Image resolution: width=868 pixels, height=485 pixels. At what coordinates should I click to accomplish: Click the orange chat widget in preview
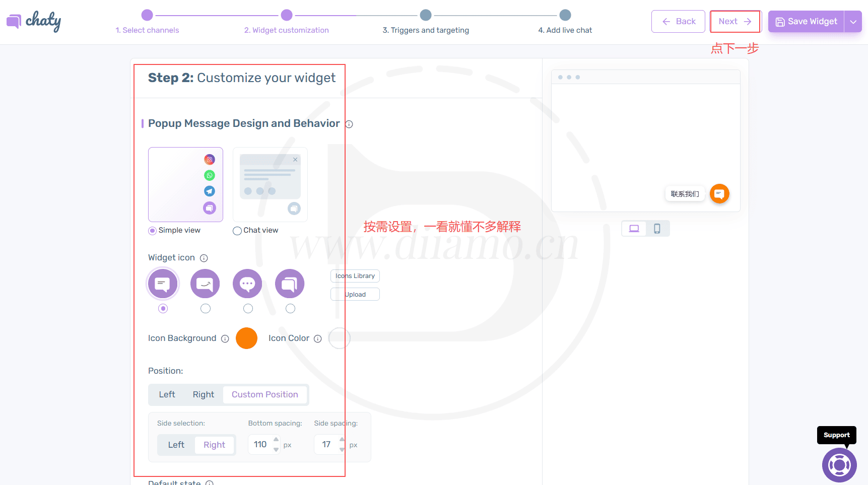coord(719,194)
